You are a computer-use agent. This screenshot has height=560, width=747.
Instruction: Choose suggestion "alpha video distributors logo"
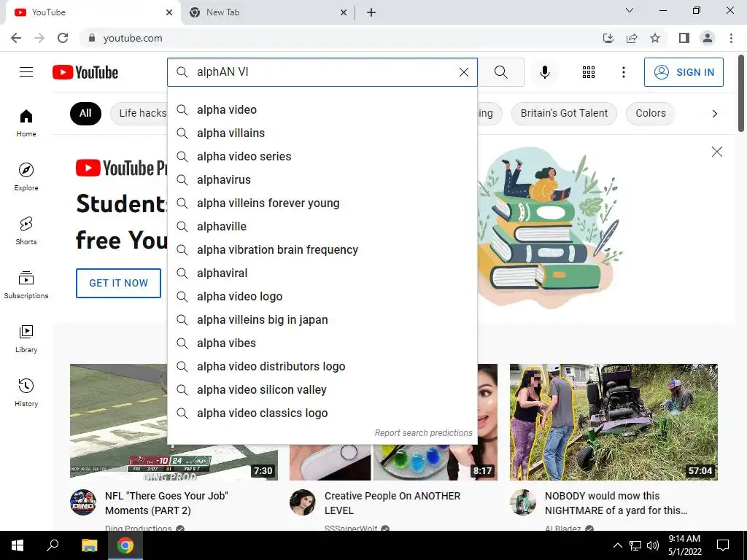coord(322,366)
